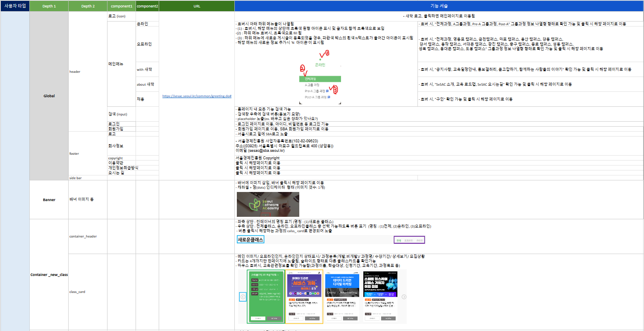
Task: Select the black 스마트 헬스케어 class card
Action: click(x=380, y=296)
